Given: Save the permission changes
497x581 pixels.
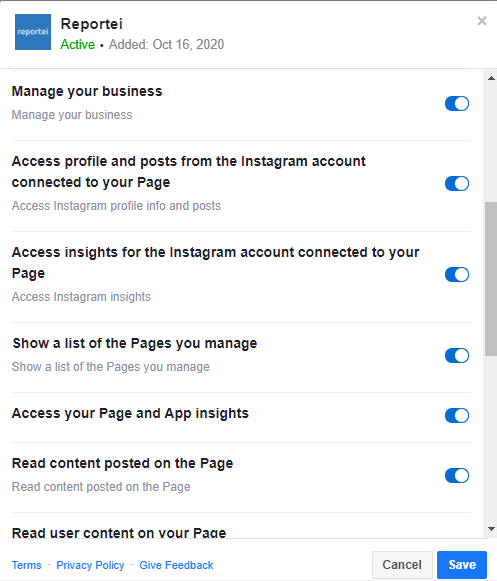Looking at the screenshot, I should click(x=462, y=565).
